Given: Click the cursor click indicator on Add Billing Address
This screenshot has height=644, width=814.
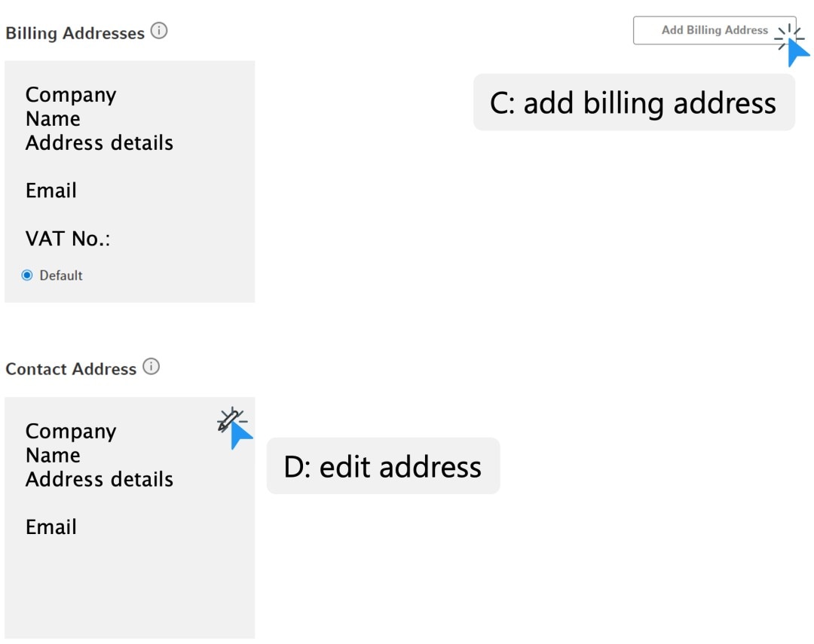Looking at the screenshot, I should tap(789, 38).
